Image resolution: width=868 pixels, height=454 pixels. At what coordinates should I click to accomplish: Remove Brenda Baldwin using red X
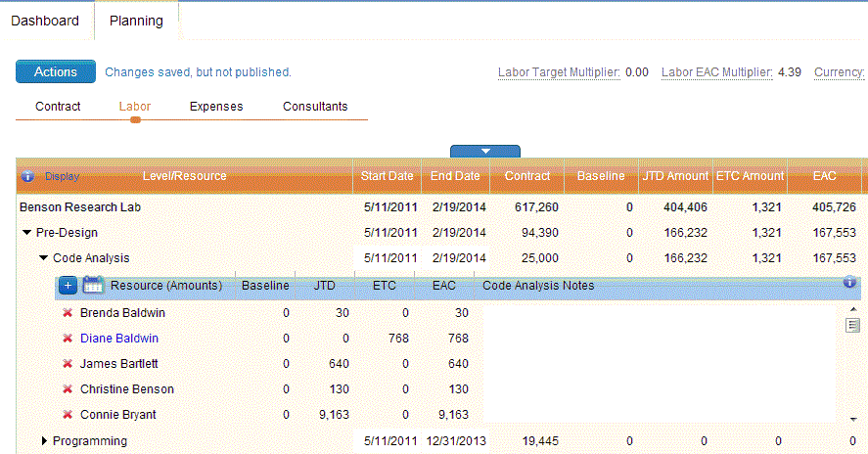pos(68,313)
